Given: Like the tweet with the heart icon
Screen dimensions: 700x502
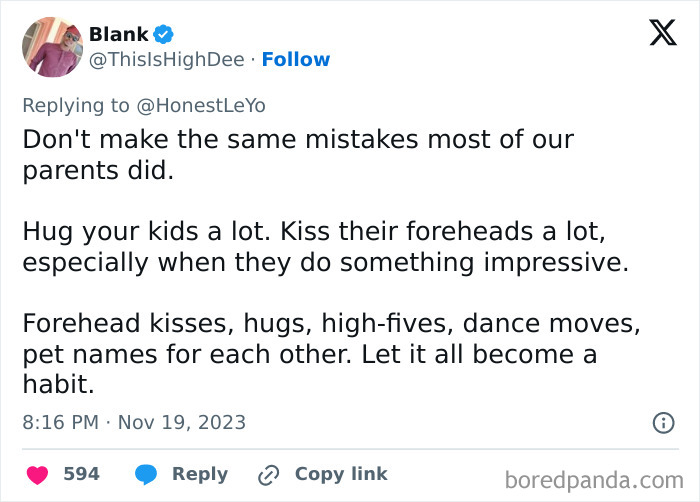Looking at the screenshot, I should [36, 474].
